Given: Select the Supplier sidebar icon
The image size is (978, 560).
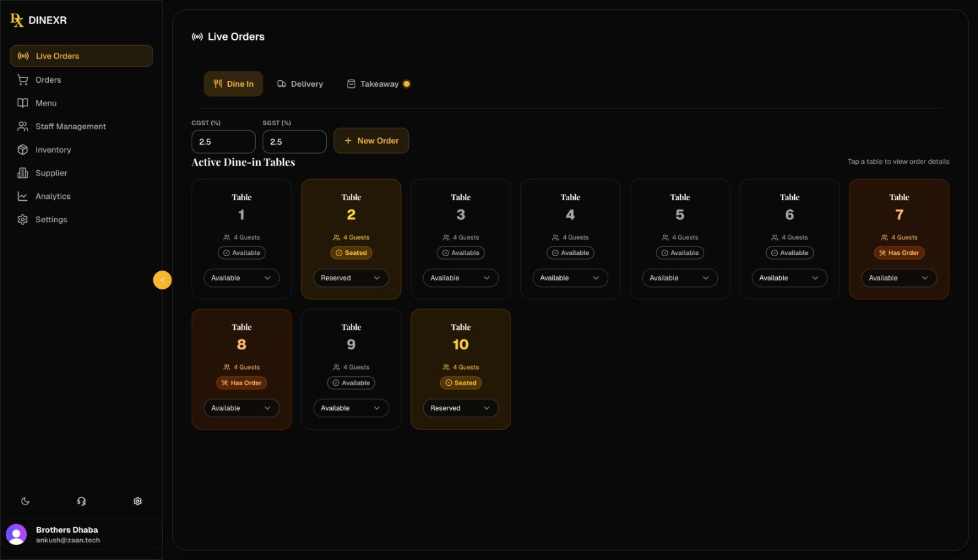Looking at the screenshot, I should (23, 173).
